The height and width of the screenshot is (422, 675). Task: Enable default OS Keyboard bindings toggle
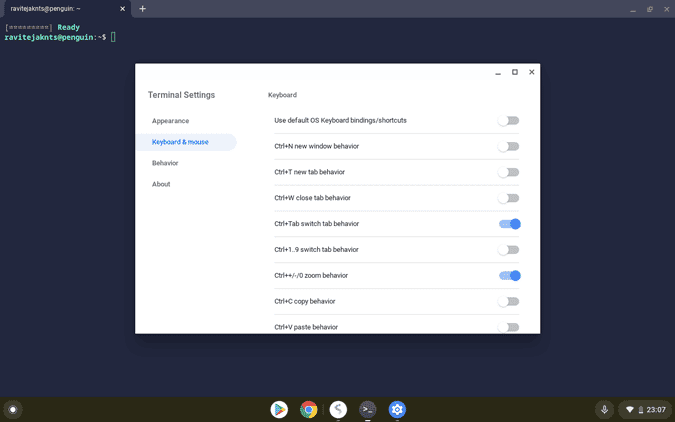pos(509,121)
